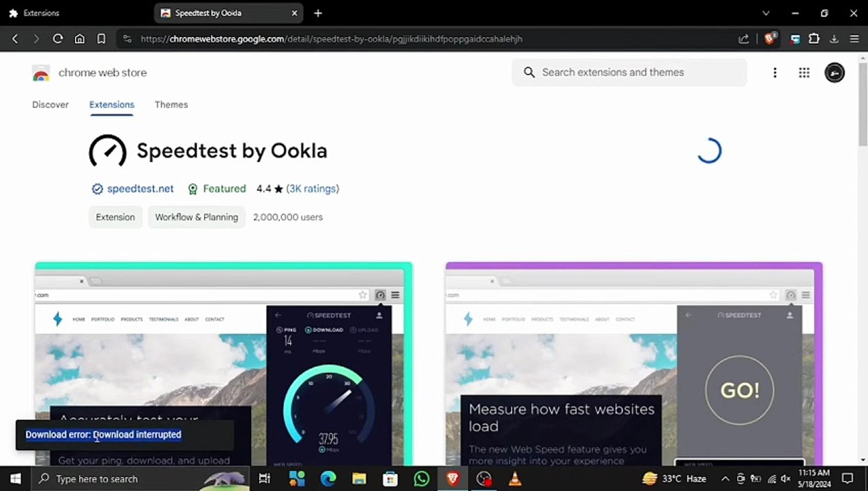The image size is (868, 491).
Task: Go to the Discover section
Action: tap(50, 104)
